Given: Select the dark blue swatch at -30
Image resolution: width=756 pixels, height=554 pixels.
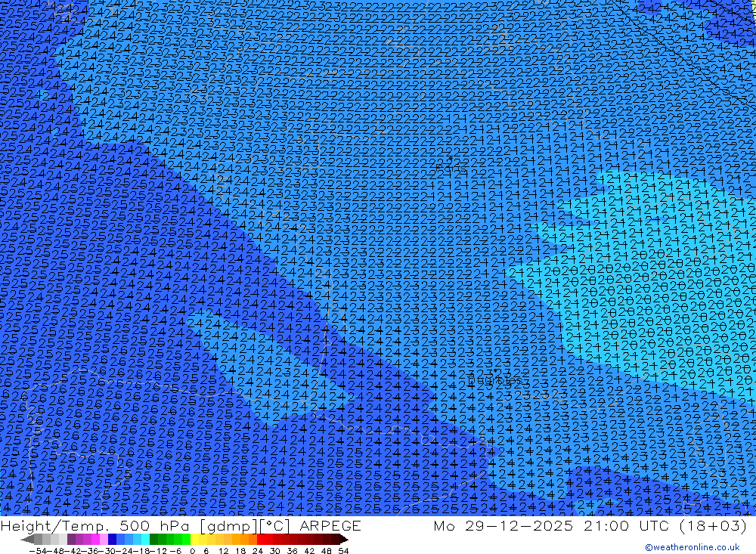Looking at the screenshot, I should [x=112, y=539].
